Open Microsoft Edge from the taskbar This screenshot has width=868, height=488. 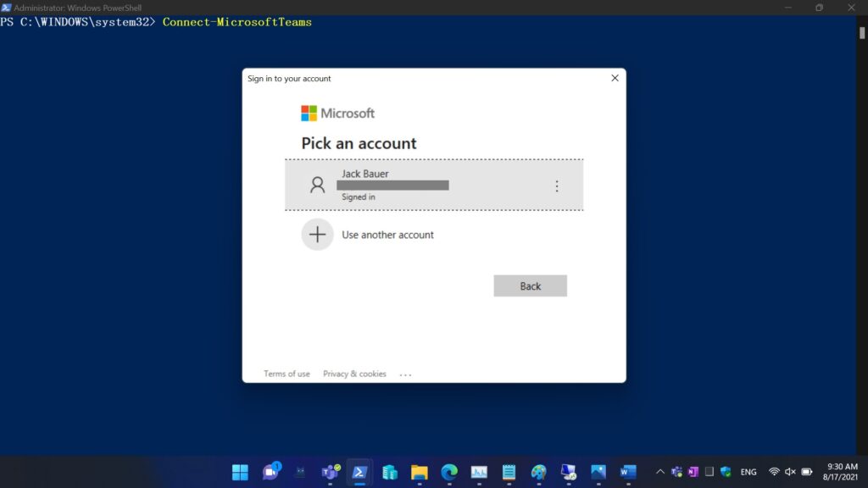point(449,472)
